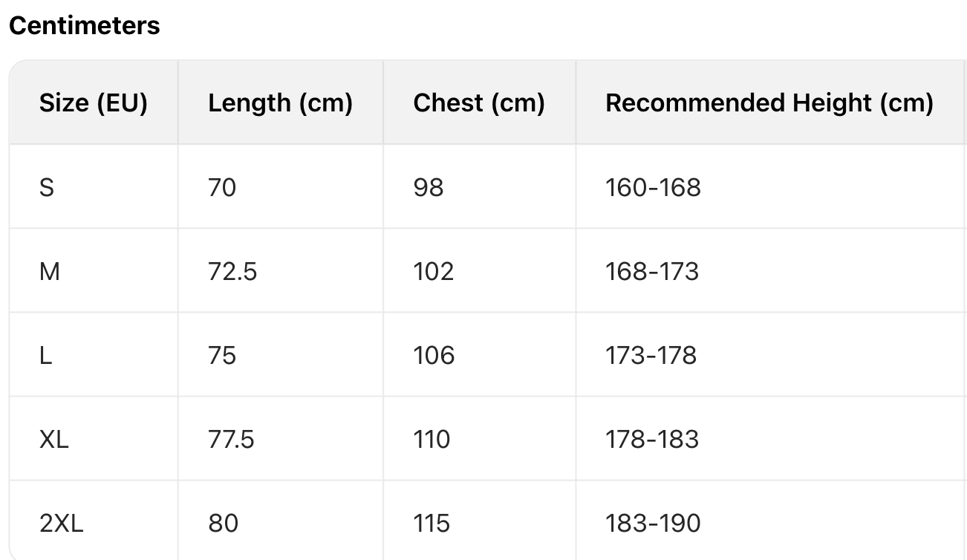The height and width of the screenshot is (560, 967).
Task: Click the 75 length cell for size L
Action: coord(222,355)
